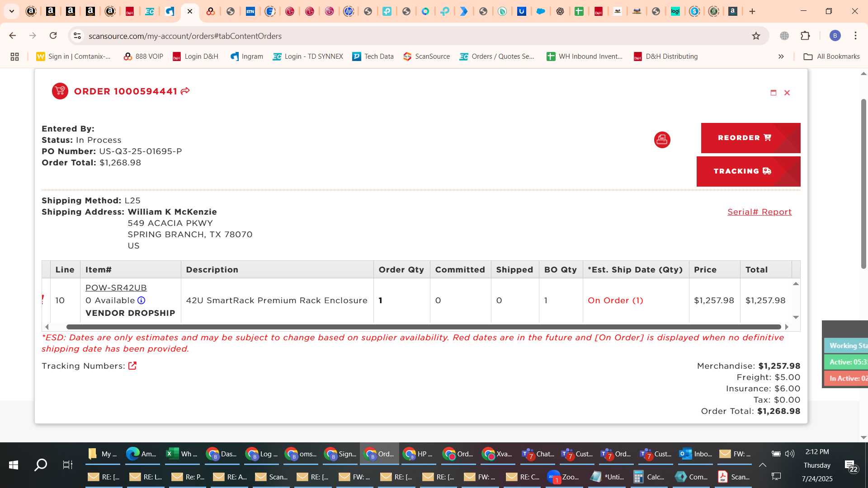Open the Serial# Report link
The image size is (868, 488).
[x=759, y=212]
